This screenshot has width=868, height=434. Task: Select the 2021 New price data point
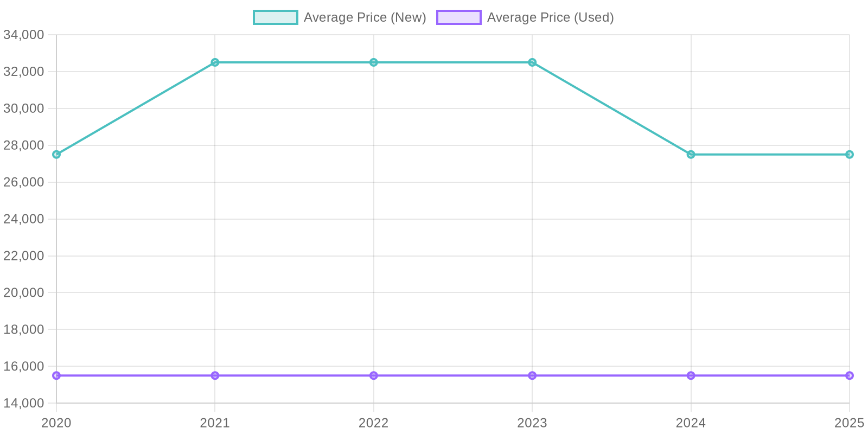tap(215, 62)
